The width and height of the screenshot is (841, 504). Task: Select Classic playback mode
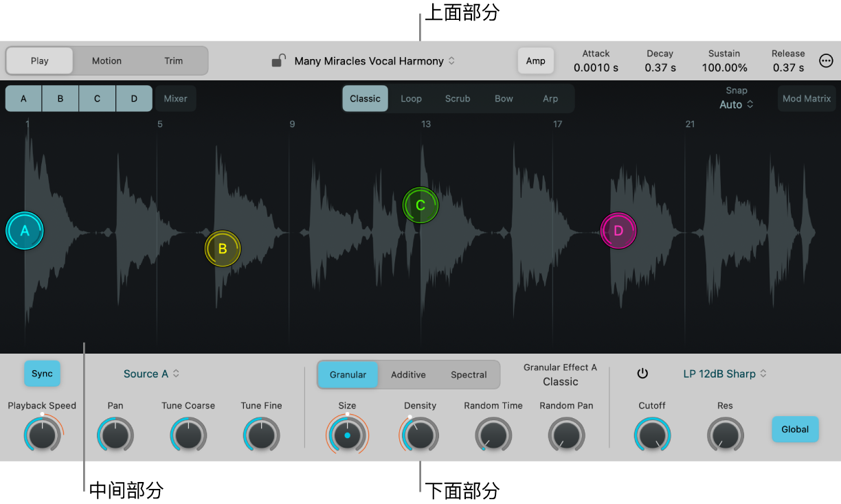point(365,99)
